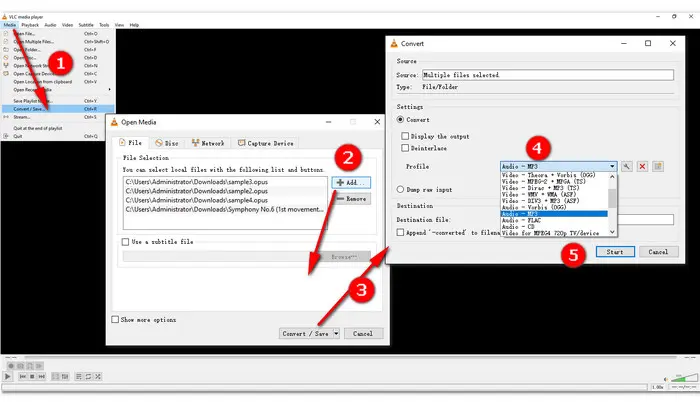The image size is (700, 407).
Task: Enable Use a subtitle file checkbox
Action: coord(125,241)
